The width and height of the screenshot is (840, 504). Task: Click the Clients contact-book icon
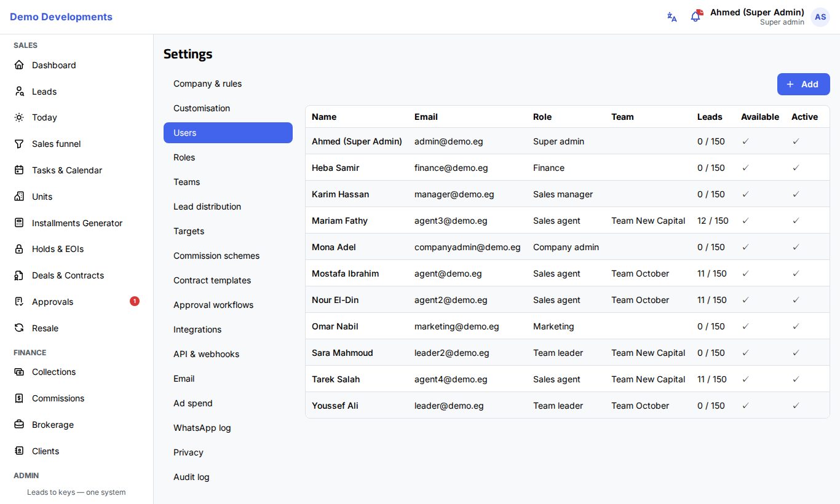(x=19, y=451)
